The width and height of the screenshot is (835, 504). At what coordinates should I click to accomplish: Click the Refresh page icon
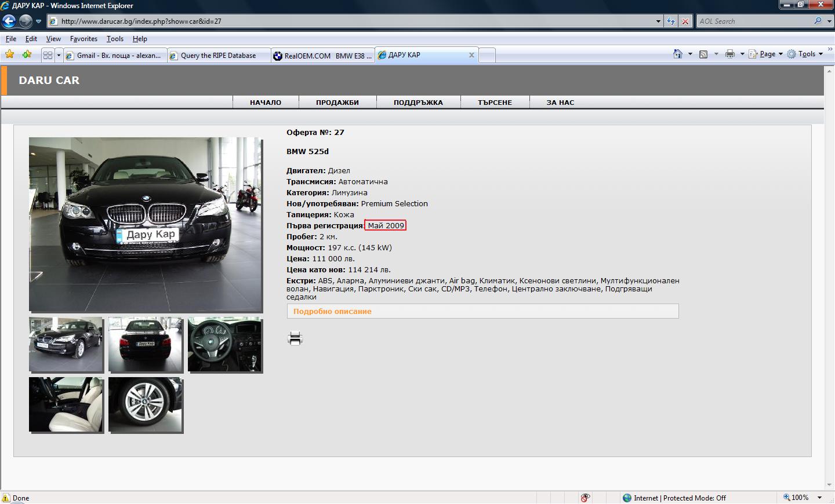tap(671, 21)
